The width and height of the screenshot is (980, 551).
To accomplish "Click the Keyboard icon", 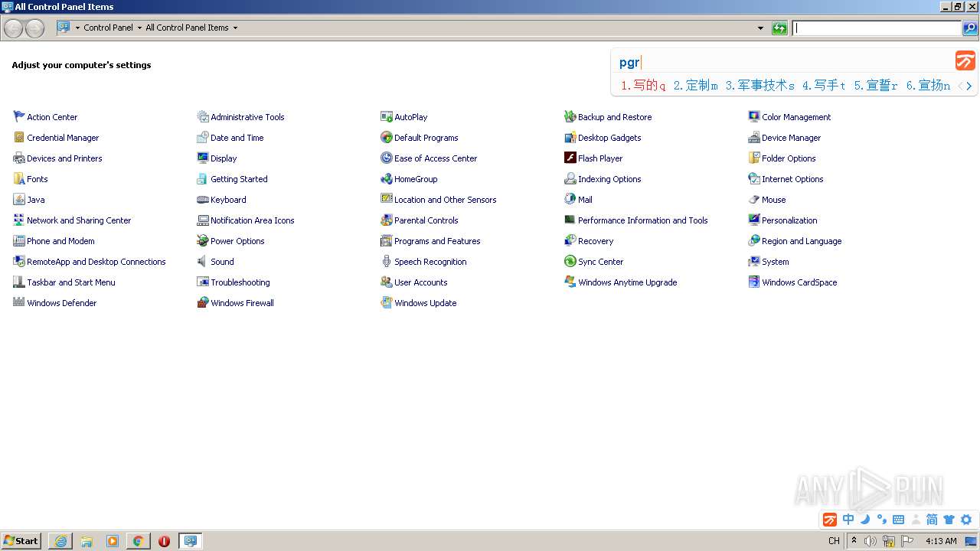I will 203,199.
